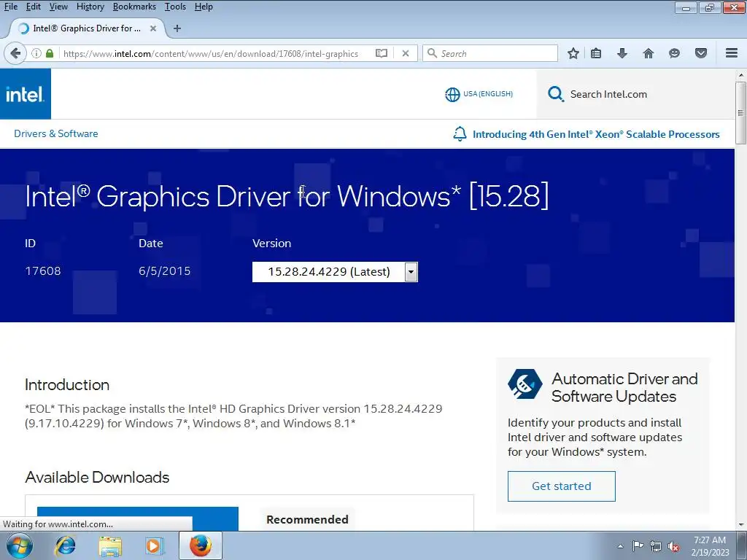Go back using the browser back arrow
This screenshot has width=747, height=560.
pos(15,53)
